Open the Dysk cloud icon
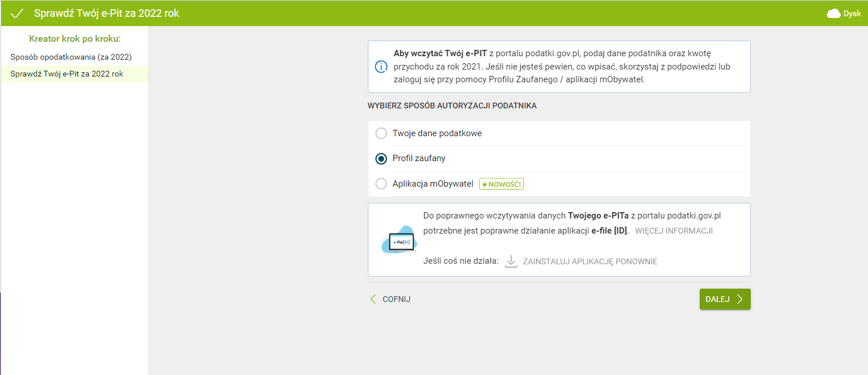The image size is (868, 375). pyautogui.click(x=834, y=13)
